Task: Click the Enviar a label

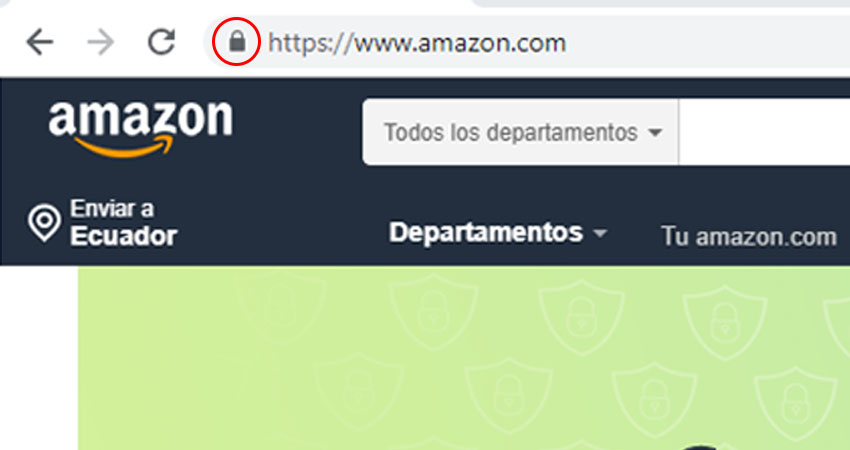Action: click(x=112, y=208)
